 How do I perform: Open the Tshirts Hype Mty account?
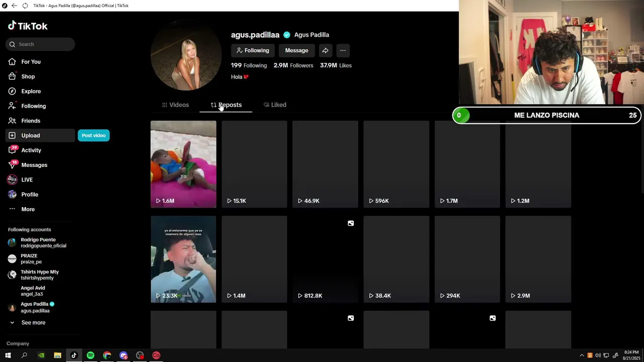pos(40,275)
